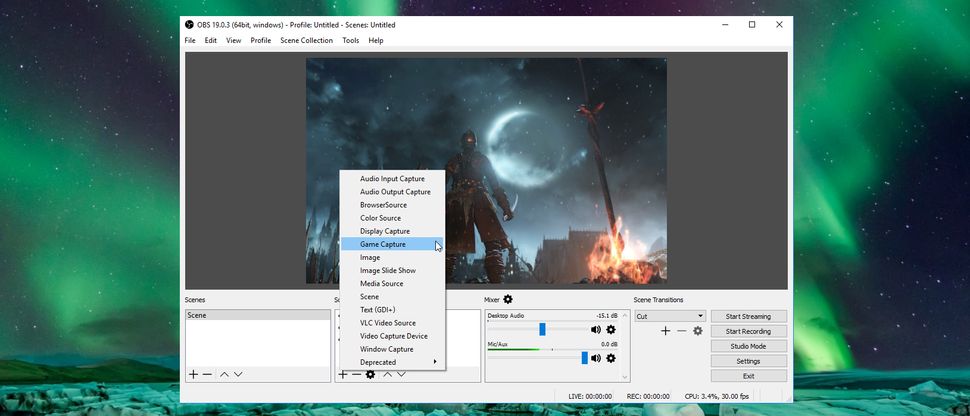The image size is (970, 416).
Task: Open the Tools menu
Action: 351,40
